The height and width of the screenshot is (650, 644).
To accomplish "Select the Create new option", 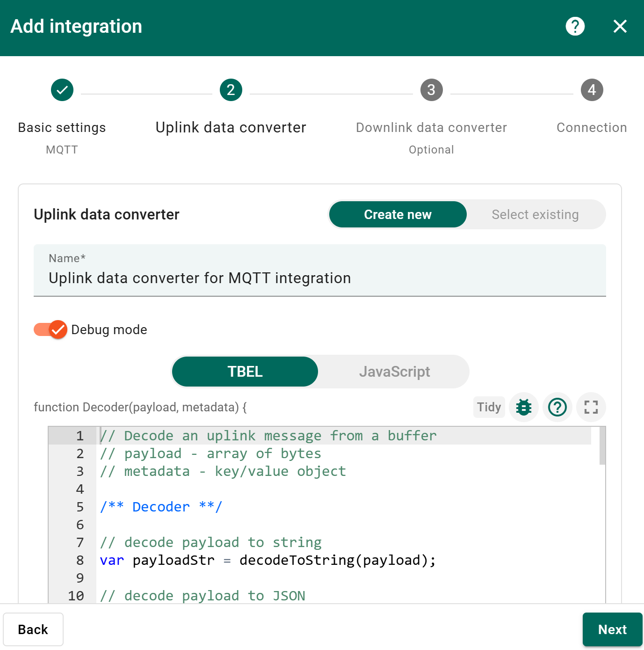I will (398, 214).
